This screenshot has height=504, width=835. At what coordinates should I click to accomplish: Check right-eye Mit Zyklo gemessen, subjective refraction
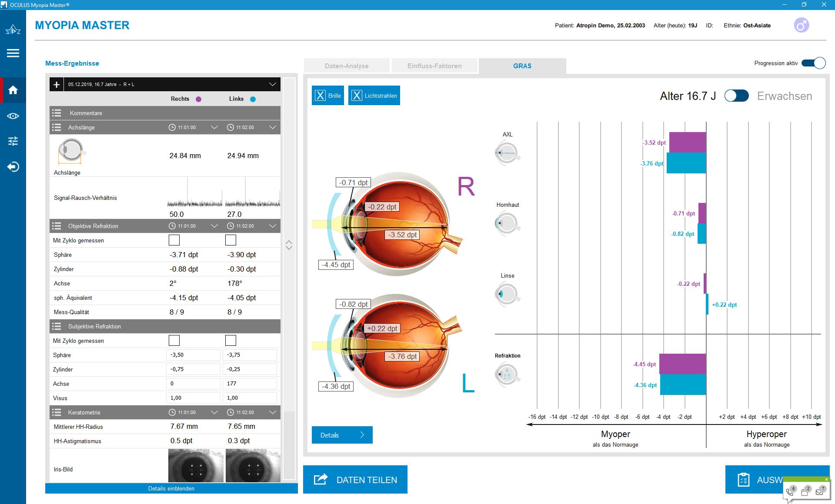(x=174, y=340)
